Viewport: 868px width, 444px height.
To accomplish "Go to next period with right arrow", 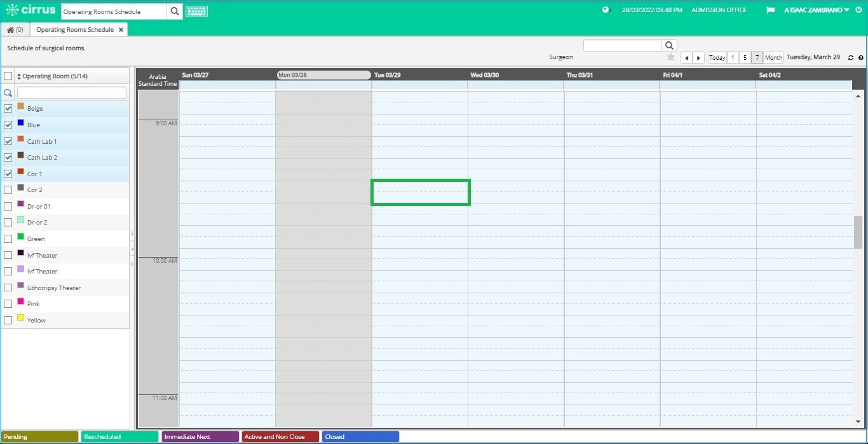I will pyautogui.click(x=698, y=58).
